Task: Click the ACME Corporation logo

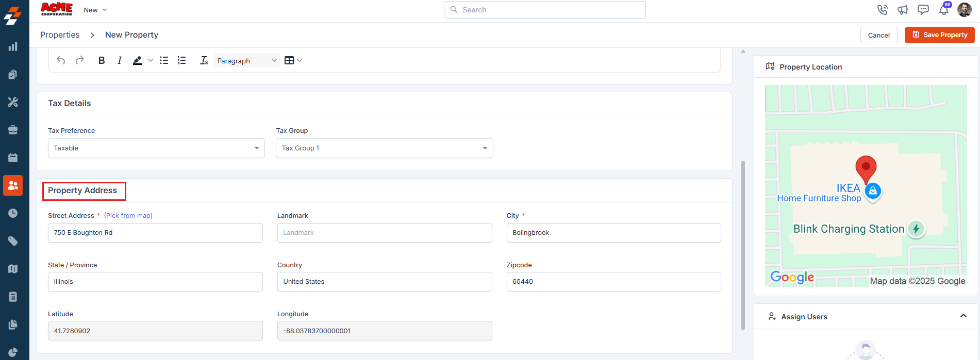Action: (57, 9)
